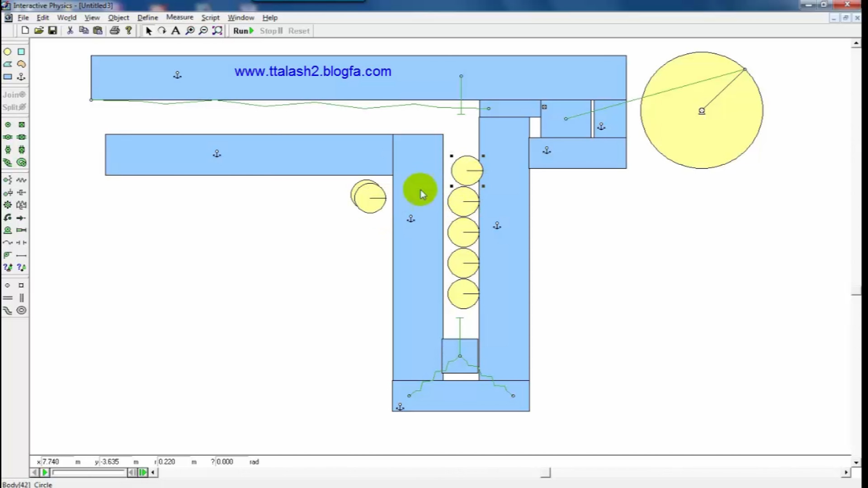Click the frame timeline slider track
This screenshot has height=488, width=868.
pyautogui.click(x=89, y=473)
